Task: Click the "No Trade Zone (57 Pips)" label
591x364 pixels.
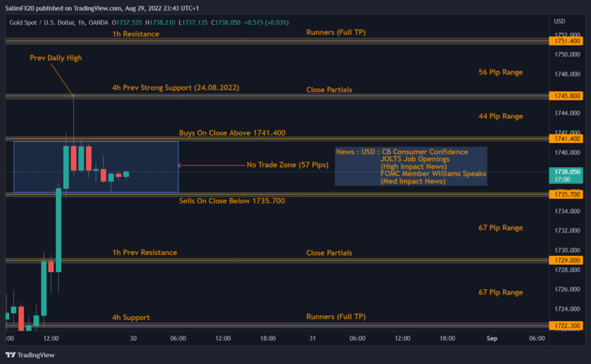Action: [287, 165]
